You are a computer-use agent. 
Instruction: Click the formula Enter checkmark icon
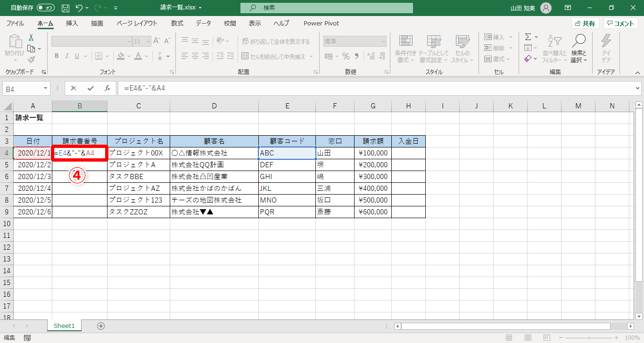pos(91,88)
